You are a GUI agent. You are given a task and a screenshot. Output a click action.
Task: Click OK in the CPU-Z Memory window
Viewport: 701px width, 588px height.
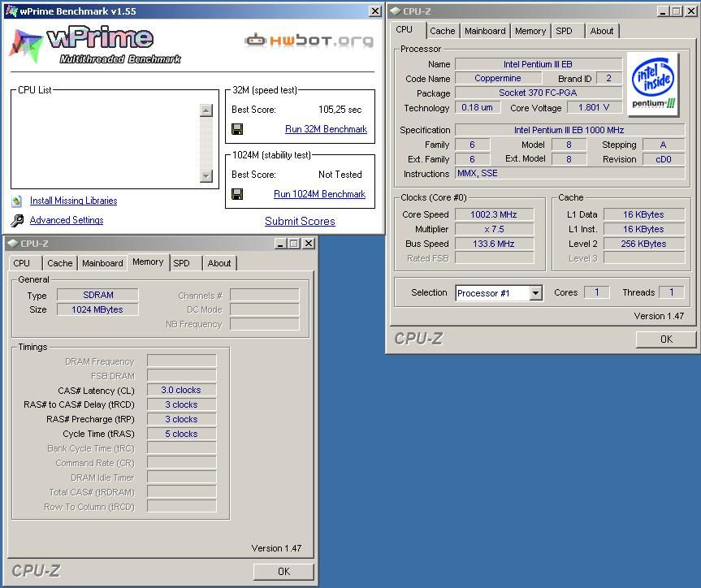(x=283, y=572)
